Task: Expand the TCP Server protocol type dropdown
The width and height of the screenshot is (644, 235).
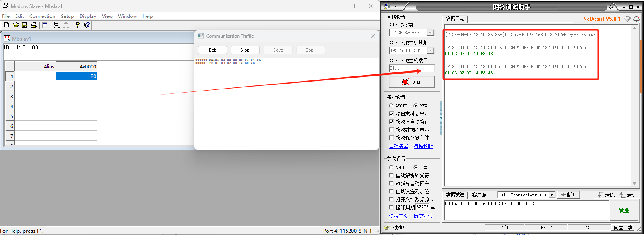Action: point(430,33)
